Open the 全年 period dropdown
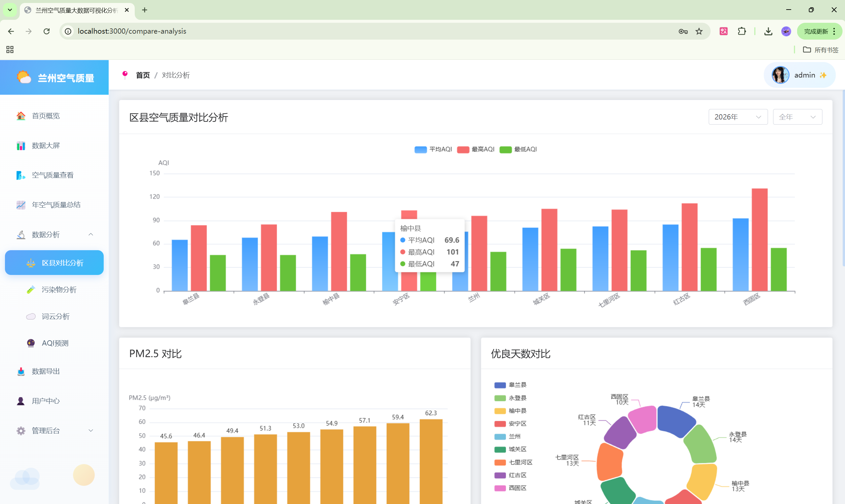The height and width of the screenshot is (504, 845). click(797, 117)
